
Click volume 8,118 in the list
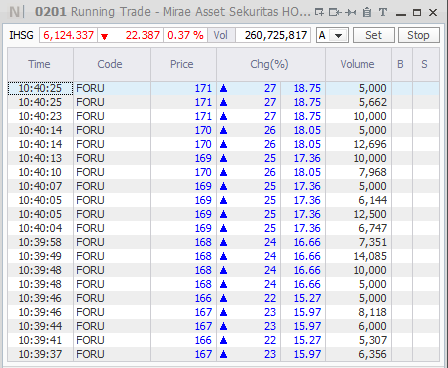373,312
